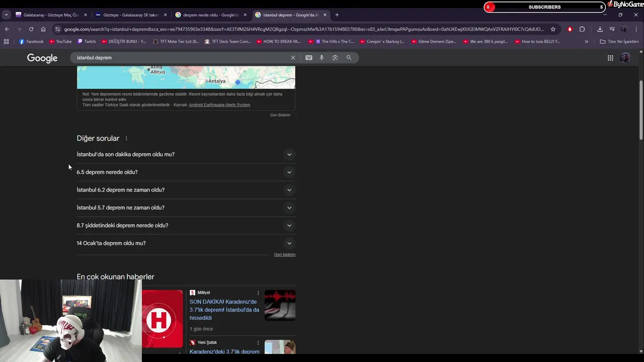Open YouTube bookmark
Image resolution: width=644 pixels, height=362 pixels.
coord(60,42)
